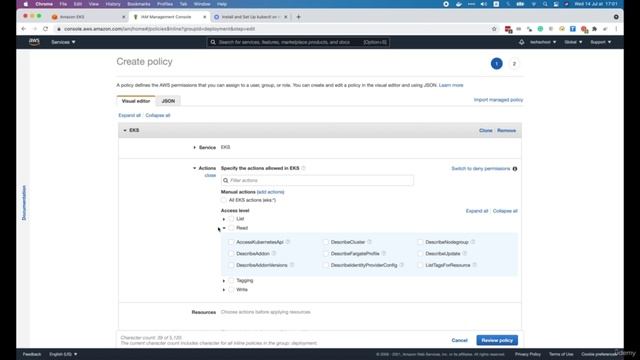Click the info icon beside DescribeIdentityProviderConfig
Image resolution: width=640 pixels, height=360 pixels.
402,264
